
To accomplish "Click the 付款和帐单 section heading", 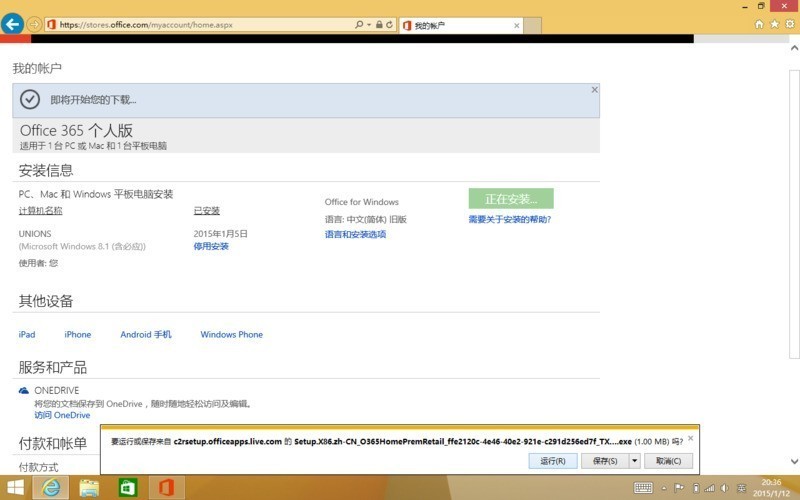I will (53, 443).
